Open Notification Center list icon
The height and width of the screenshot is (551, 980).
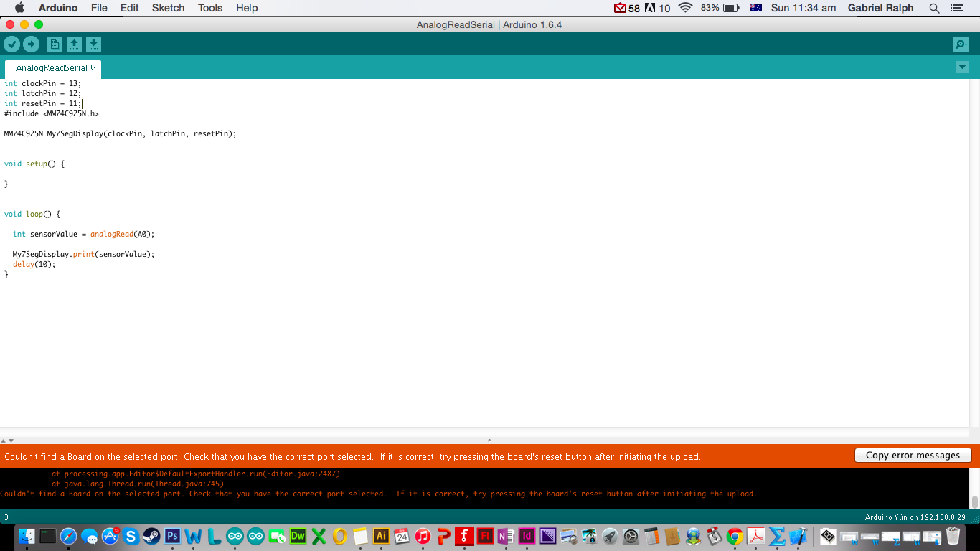pos(956,8)
